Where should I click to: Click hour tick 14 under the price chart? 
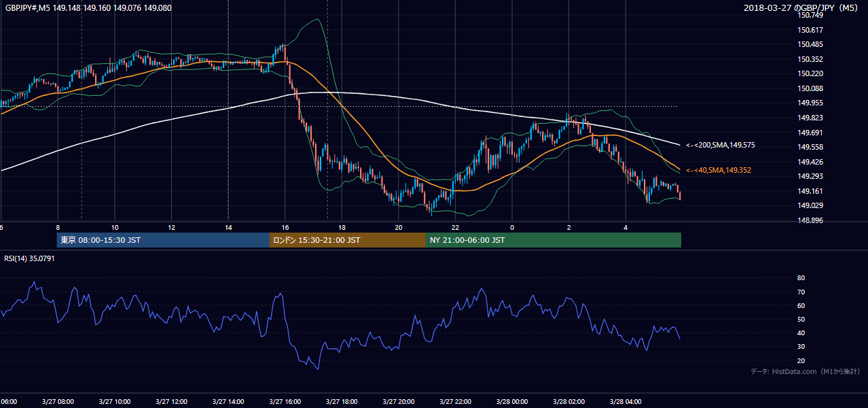pyautogui.click(x=228, y=228)
